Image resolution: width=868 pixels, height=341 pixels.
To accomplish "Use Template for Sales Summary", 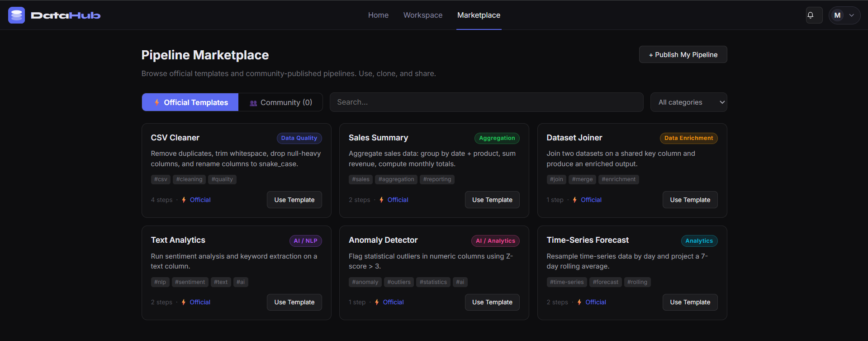I will [492, 200].
